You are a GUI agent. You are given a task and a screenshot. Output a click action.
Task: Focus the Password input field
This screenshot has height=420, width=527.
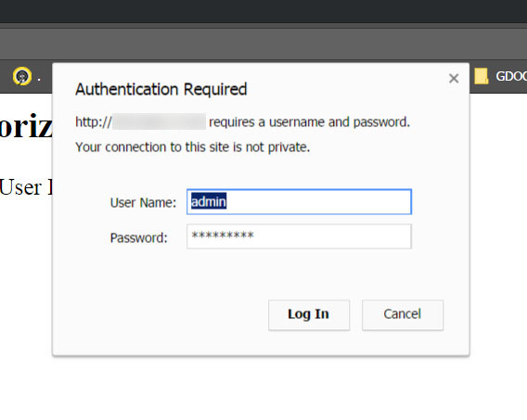(x=299, y=236)
